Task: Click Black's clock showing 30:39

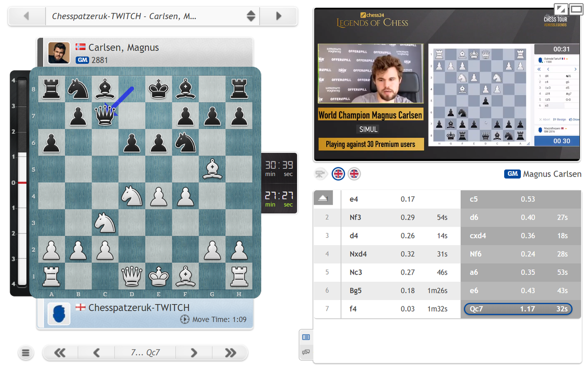Action: coord(279,168)
